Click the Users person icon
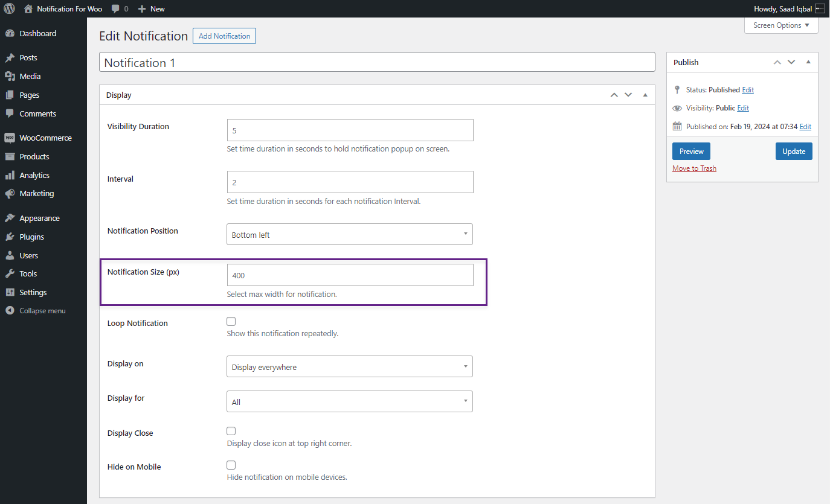The image size is (830, 504). (x=10, y=256)
